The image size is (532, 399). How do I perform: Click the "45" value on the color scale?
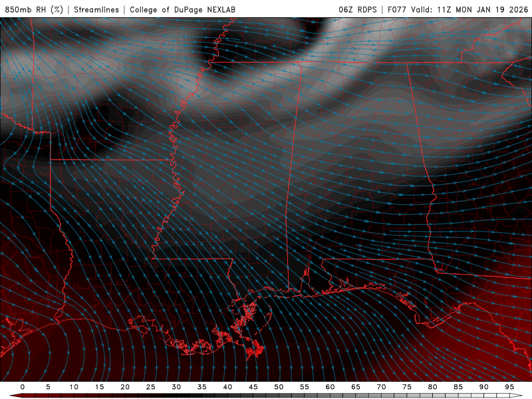pos(253,387)
